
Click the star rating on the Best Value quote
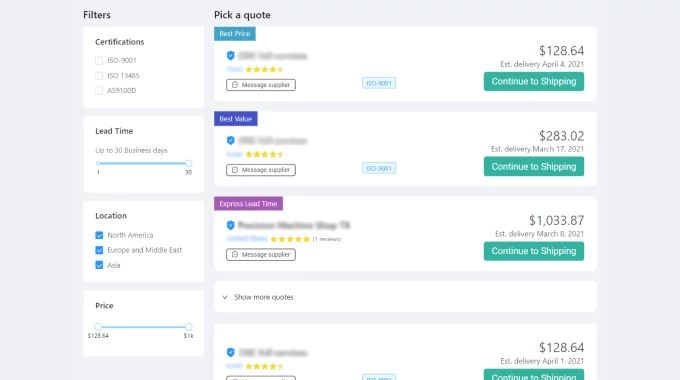(x=265, y=154)
